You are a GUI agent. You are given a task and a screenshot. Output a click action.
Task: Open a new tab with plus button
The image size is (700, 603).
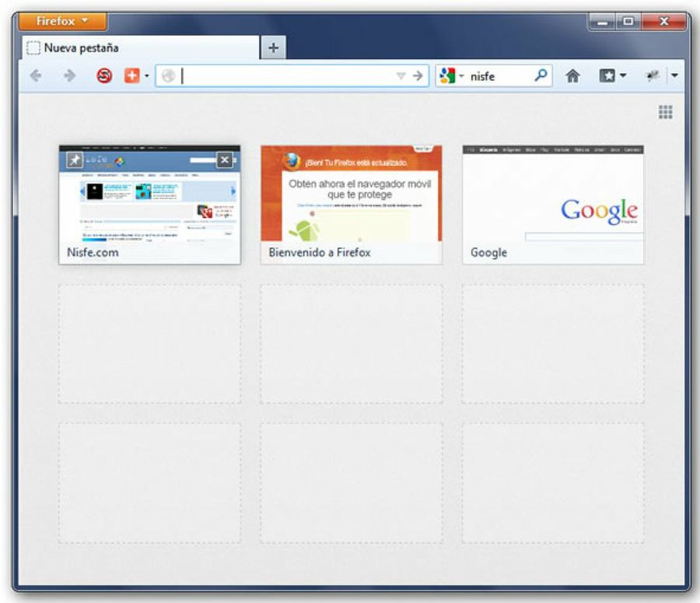point(273,48)
